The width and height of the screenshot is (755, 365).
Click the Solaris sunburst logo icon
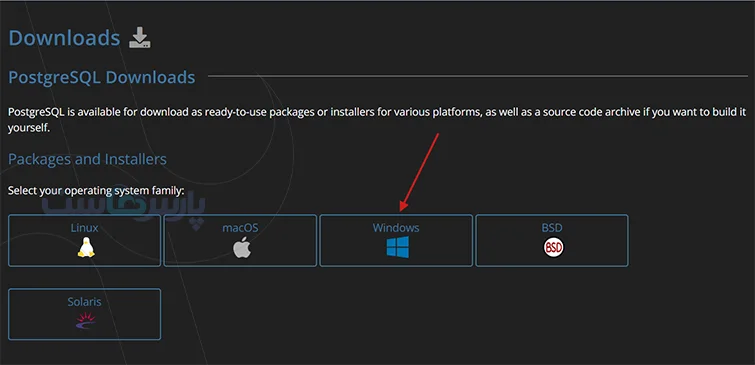coord(86,320)
